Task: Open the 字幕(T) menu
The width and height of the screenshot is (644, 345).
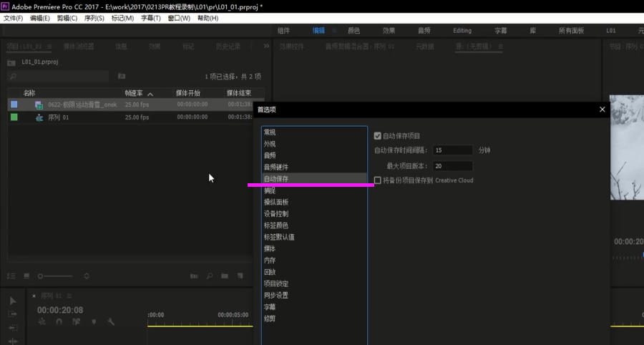Action: 151,18
